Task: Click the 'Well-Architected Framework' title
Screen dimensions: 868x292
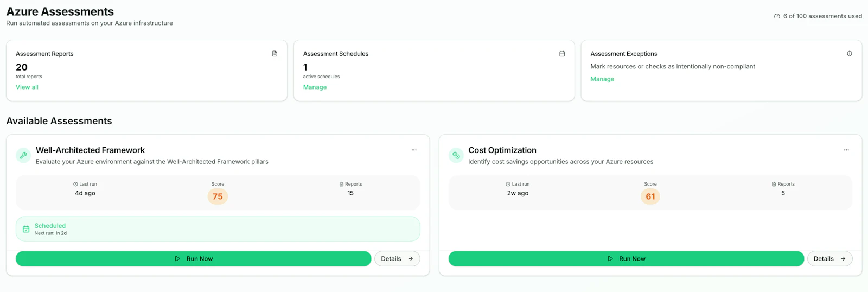Action: [x=91, y=150]
